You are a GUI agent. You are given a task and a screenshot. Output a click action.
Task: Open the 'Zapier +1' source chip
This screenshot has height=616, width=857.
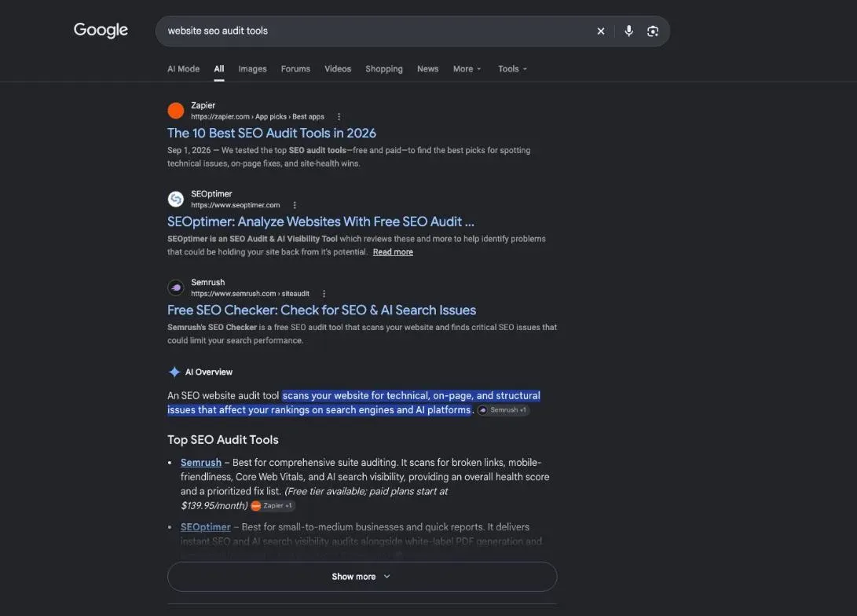point(273,505)
